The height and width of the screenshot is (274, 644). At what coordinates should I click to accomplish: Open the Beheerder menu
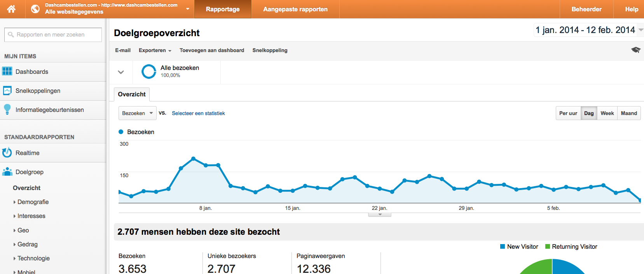pos(586,9)
